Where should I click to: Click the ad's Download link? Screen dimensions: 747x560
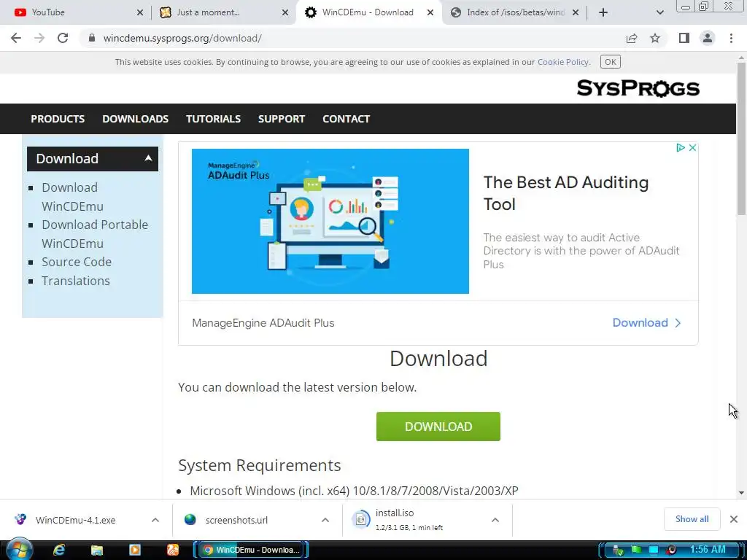[646, 323]
